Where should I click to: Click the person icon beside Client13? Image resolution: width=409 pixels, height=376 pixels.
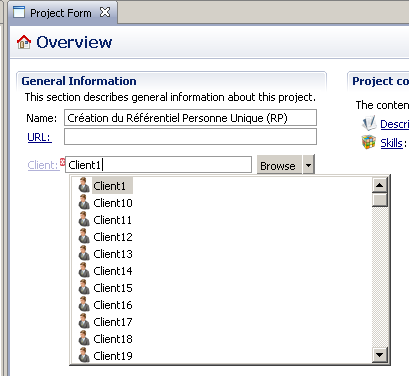pos(84,253)
